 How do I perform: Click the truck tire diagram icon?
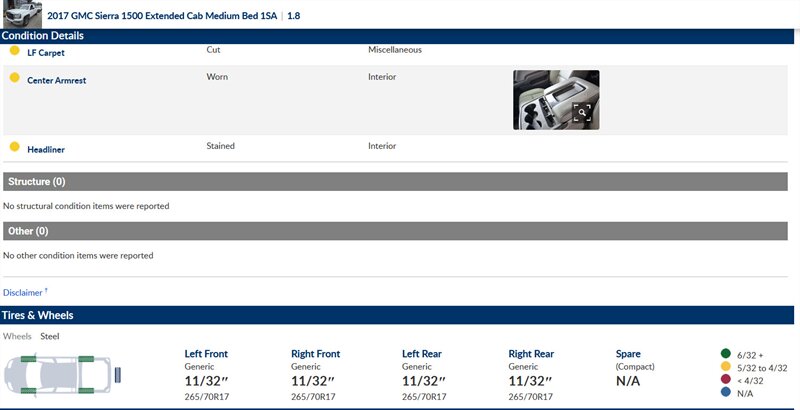[x=62, y=375]
